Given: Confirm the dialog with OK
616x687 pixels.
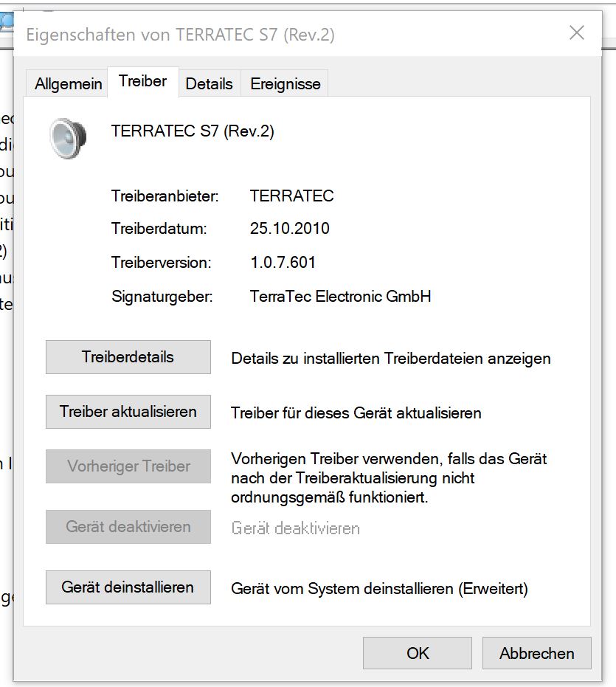Looking at the screenshot, I should pos(418,653).
